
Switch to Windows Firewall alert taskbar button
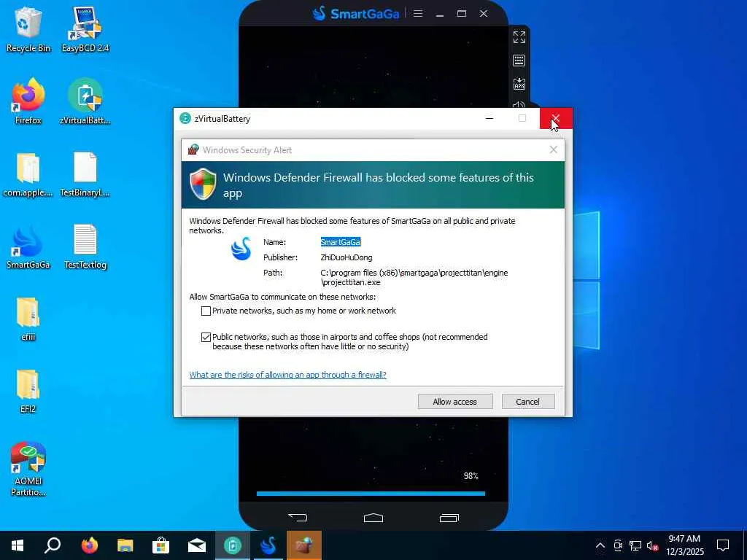click(x=304, y=545)
